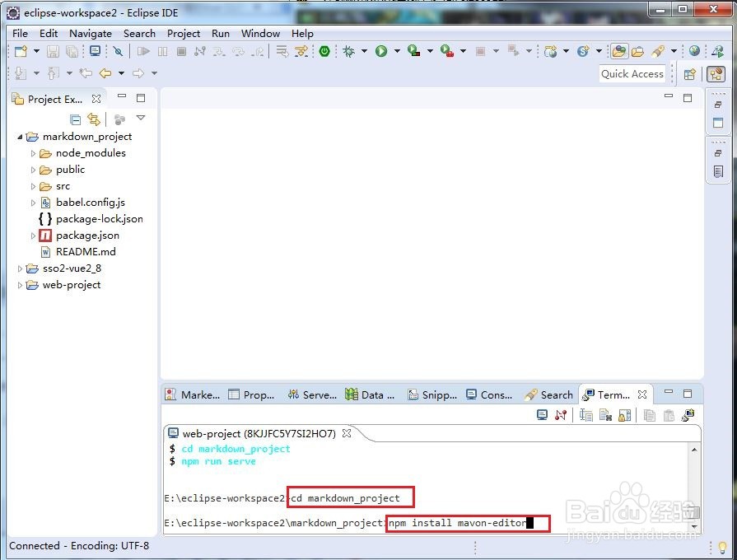
Task: Open a Terminal from the main toolbar
Action: pyautogui.click(x=95, y=51)
